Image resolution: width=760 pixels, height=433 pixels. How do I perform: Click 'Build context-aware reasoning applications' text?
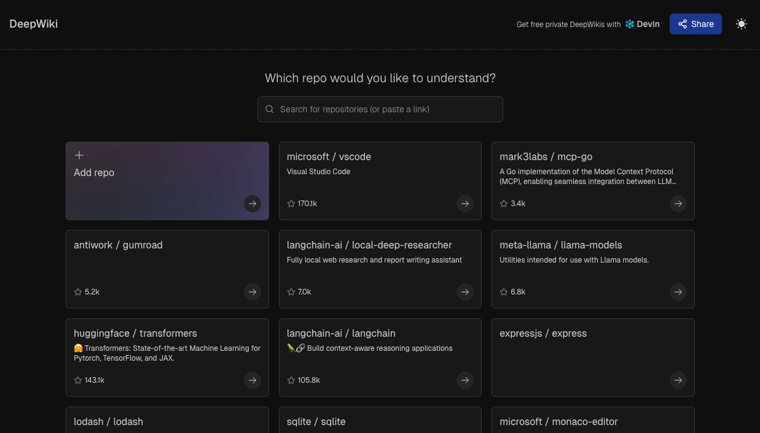[x=380, y=348]
